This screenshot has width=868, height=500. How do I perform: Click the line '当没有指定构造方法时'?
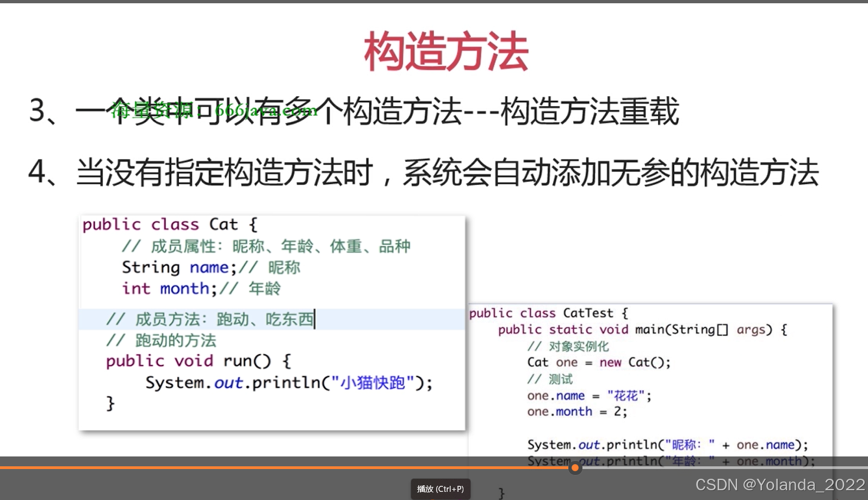[x=225, y=172]
